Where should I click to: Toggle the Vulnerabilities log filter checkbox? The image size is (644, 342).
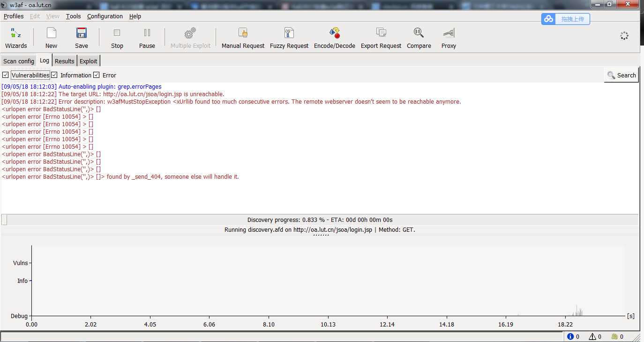point(5,75)
